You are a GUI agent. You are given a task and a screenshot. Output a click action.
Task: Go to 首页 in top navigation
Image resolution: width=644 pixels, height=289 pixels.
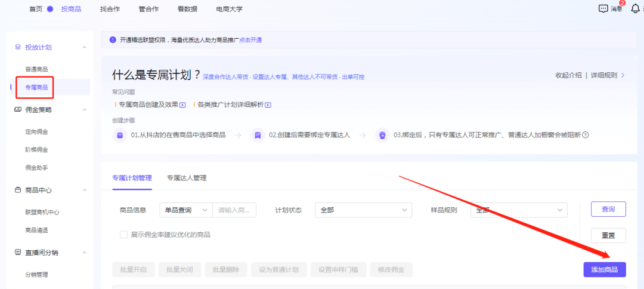36,9
